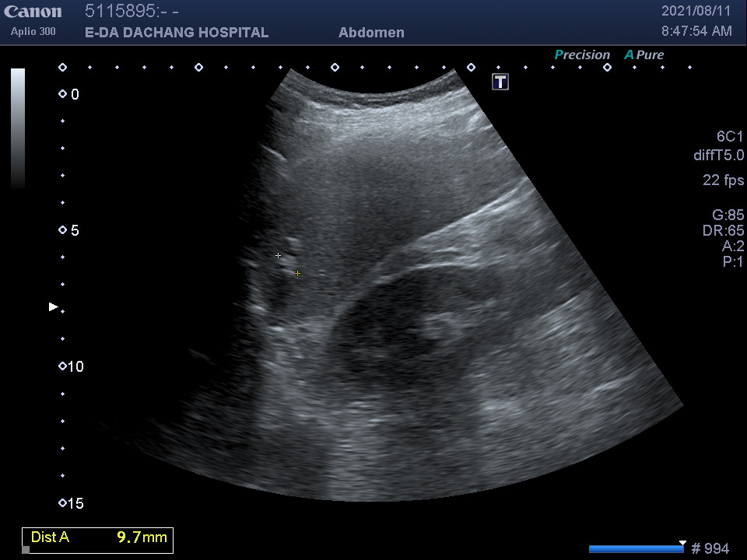Image resolution: width=747 pixels, height=560 pixels.
Task: Select the yellow caliper cross marker
Action: pos(297,274)
